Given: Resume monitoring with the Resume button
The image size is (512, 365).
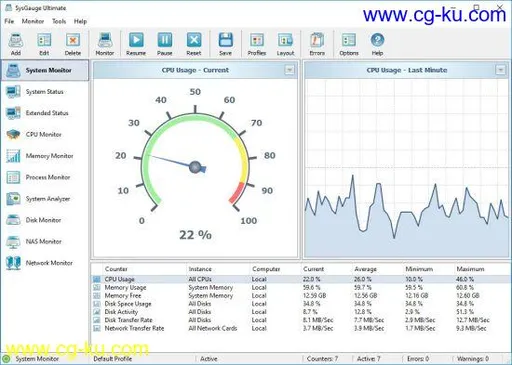Looking at the screenshot, I should [136, 44].
